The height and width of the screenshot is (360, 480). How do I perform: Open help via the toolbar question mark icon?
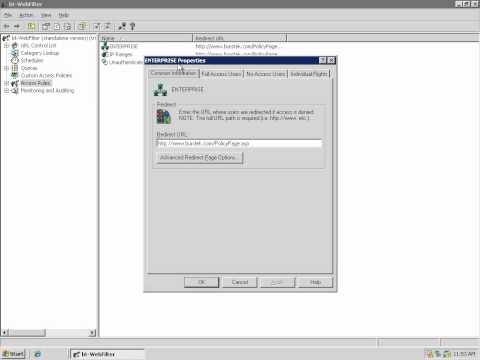(x=132, y=26)
